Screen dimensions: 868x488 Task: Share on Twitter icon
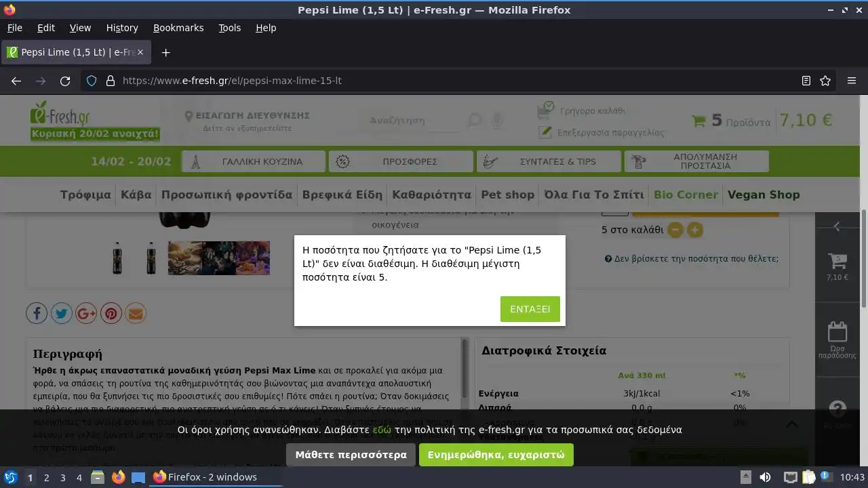(x=62, y=313)
